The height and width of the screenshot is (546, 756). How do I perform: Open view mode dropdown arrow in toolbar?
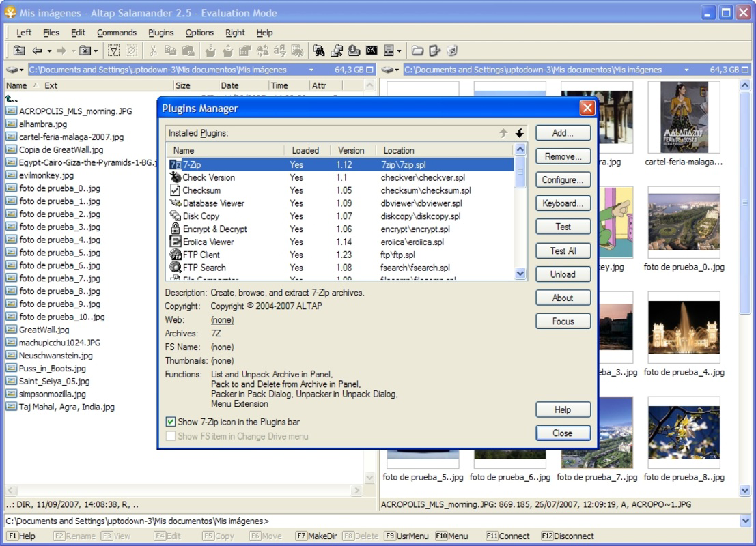(x=400, y=51)
